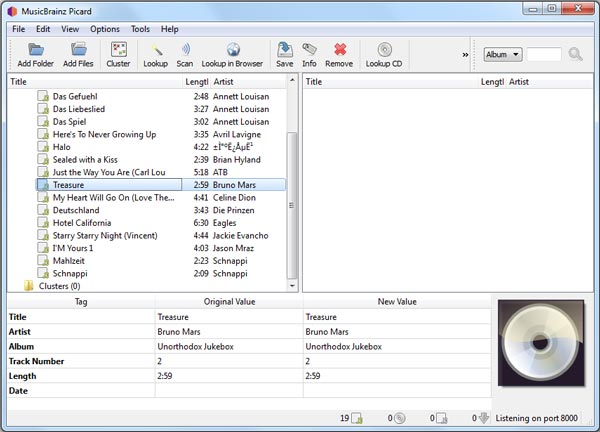600x432 pixels.
Task: Open the View menu
Action: (70, 29)
